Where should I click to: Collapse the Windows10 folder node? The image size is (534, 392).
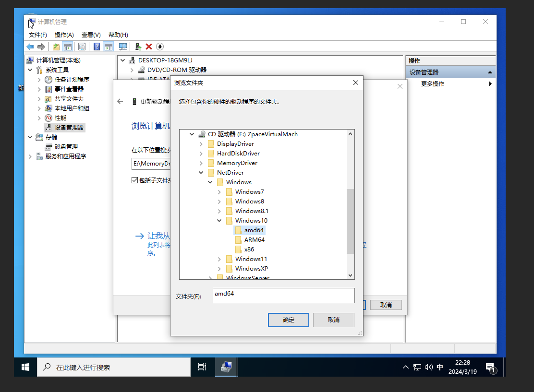tap(219, 220)
